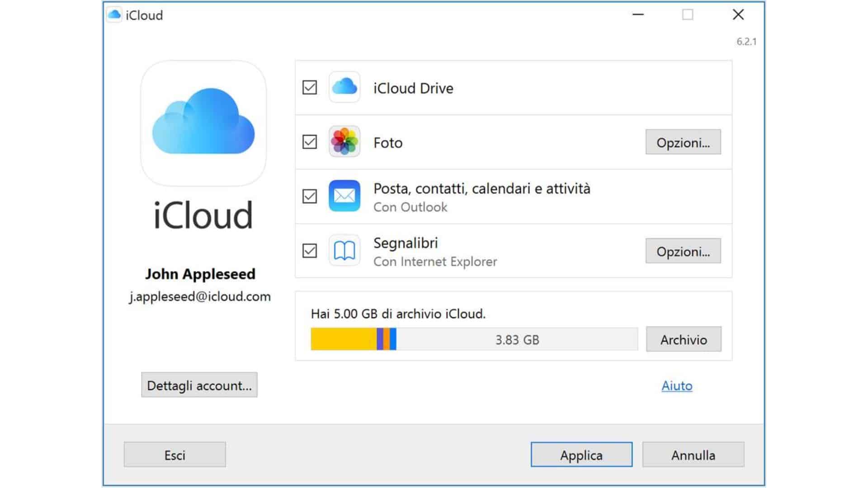Click the blue storage bar segment
Screen dimensions: 868x488
[393, 339]
